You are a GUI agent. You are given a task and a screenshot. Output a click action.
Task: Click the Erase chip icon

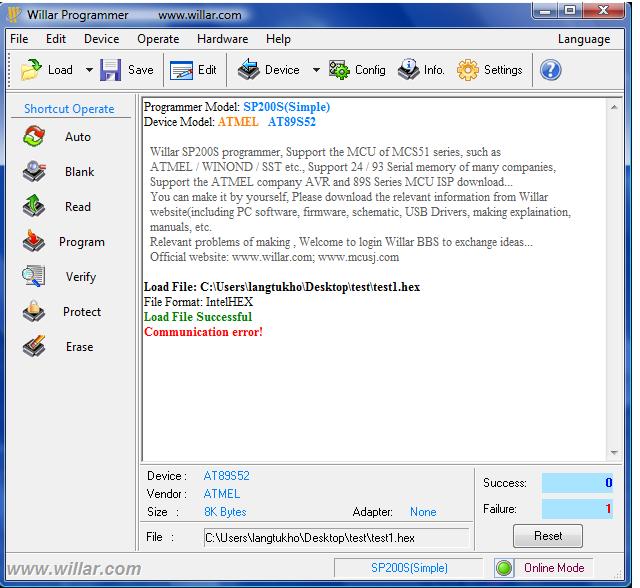click(x=34, y=346)
